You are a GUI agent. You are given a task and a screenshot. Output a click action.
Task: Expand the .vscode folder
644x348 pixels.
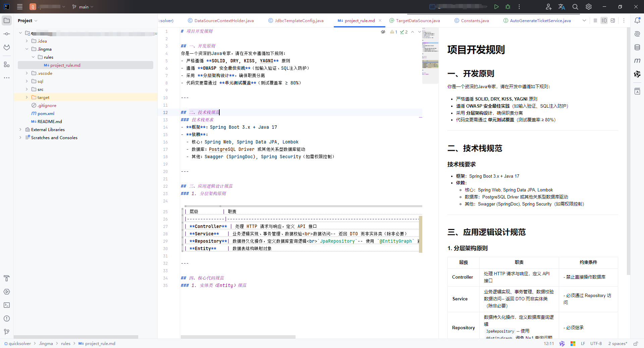(x=27, y=73)
